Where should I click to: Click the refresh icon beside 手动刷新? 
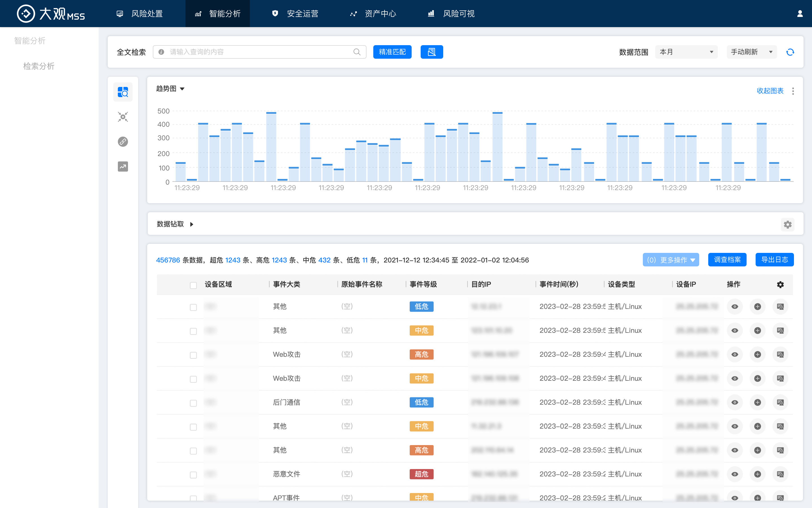[790, 52]
